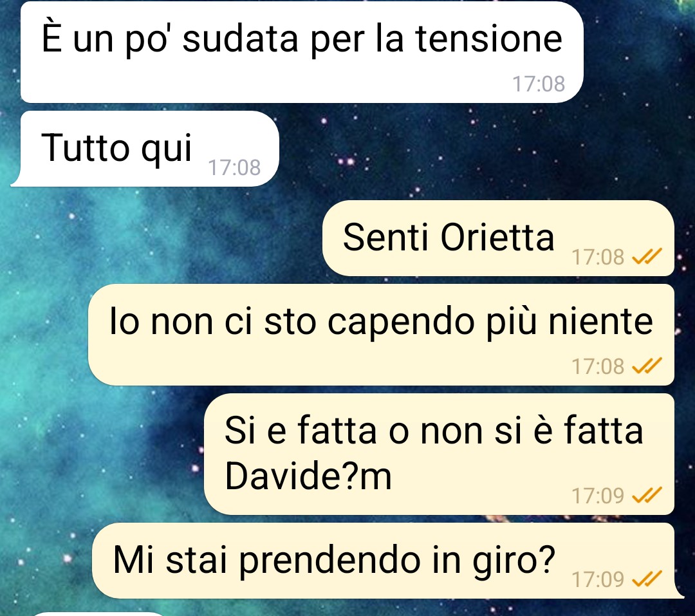Select the "Senti Orietta" message bubble

pyautogui.click(x=498, y=238)
